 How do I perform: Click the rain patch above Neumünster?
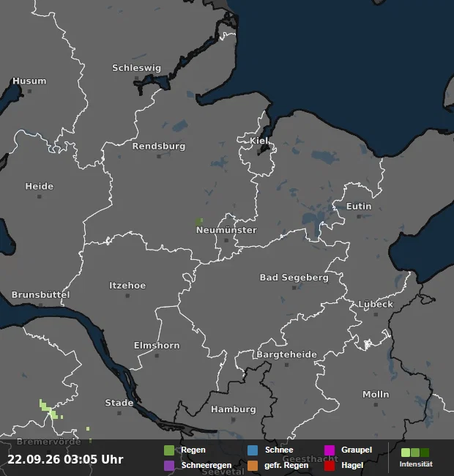point(199,221)
